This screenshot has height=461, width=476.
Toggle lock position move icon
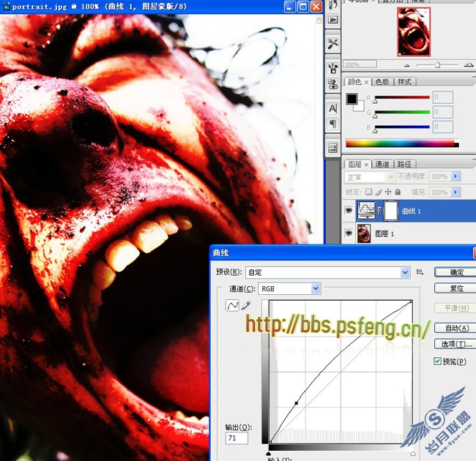[388, 192]
